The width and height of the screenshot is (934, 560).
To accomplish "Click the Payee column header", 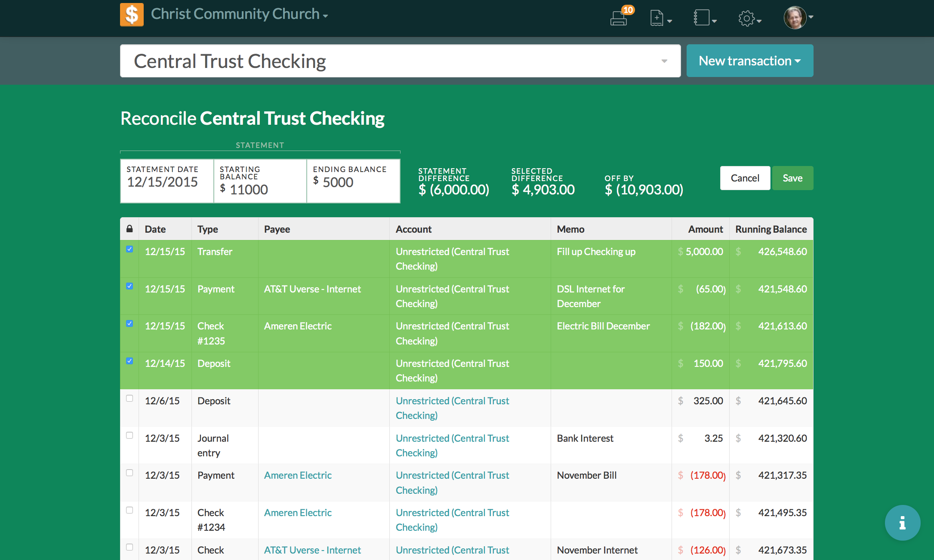I will click(277, 229).
